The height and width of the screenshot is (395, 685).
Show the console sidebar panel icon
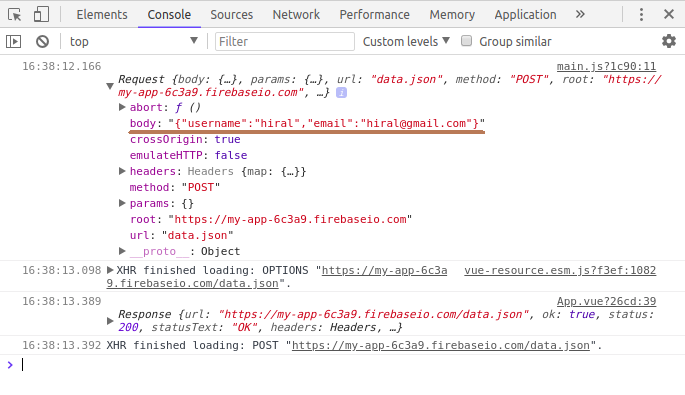point(14,42)
